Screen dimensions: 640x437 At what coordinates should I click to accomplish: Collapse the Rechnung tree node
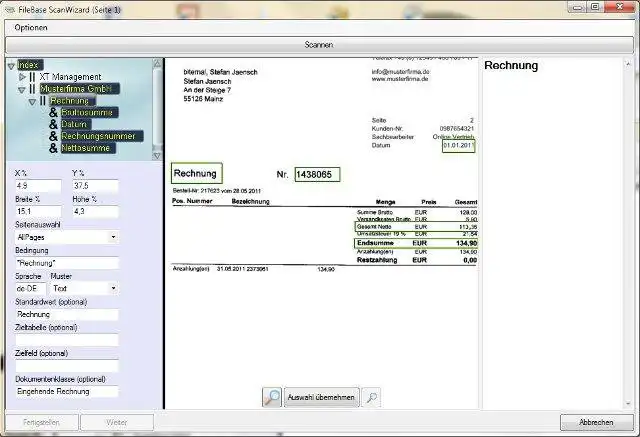32,102
